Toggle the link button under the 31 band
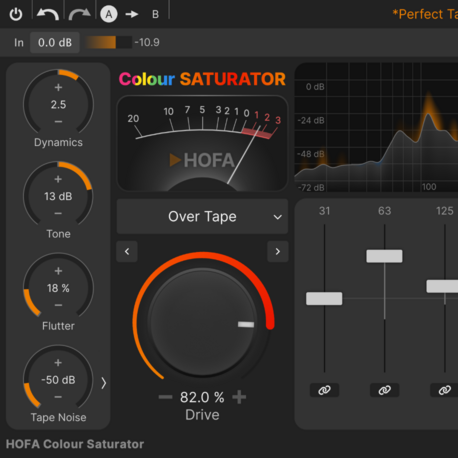This screenshot has width=458, height=458. (x=324, y=390)
